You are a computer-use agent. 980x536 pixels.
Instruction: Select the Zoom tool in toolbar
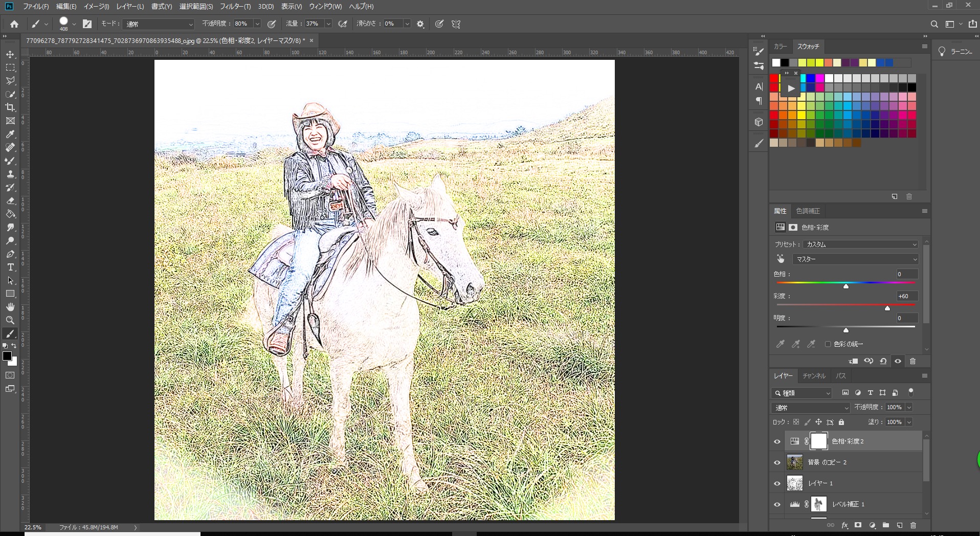(x=10, y=320)
